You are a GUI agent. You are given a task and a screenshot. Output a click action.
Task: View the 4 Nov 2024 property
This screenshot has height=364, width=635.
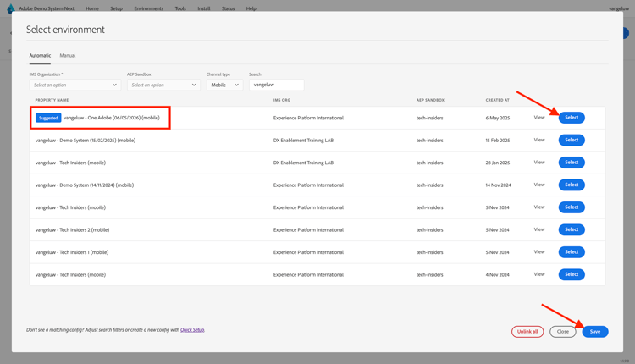click(x=539, y=274)
